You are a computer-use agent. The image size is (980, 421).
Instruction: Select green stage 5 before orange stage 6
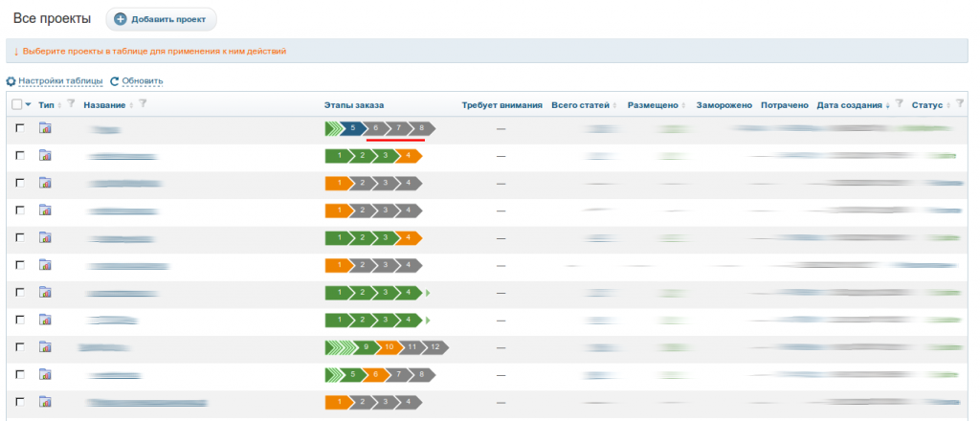[353, 374]
